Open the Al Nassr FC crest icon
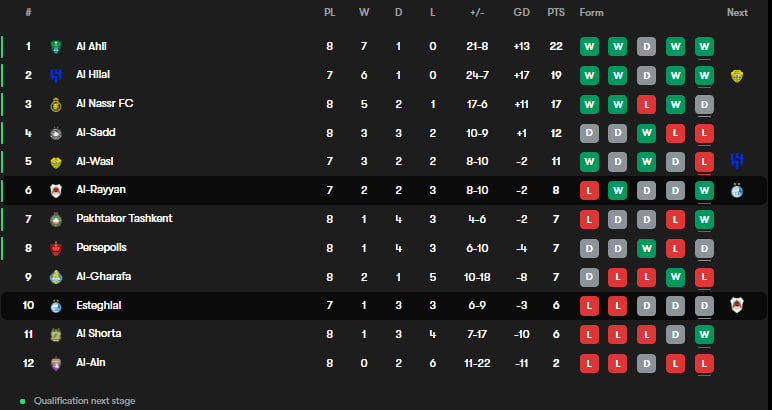Screen dimensions: 772x410 [56, 104]
